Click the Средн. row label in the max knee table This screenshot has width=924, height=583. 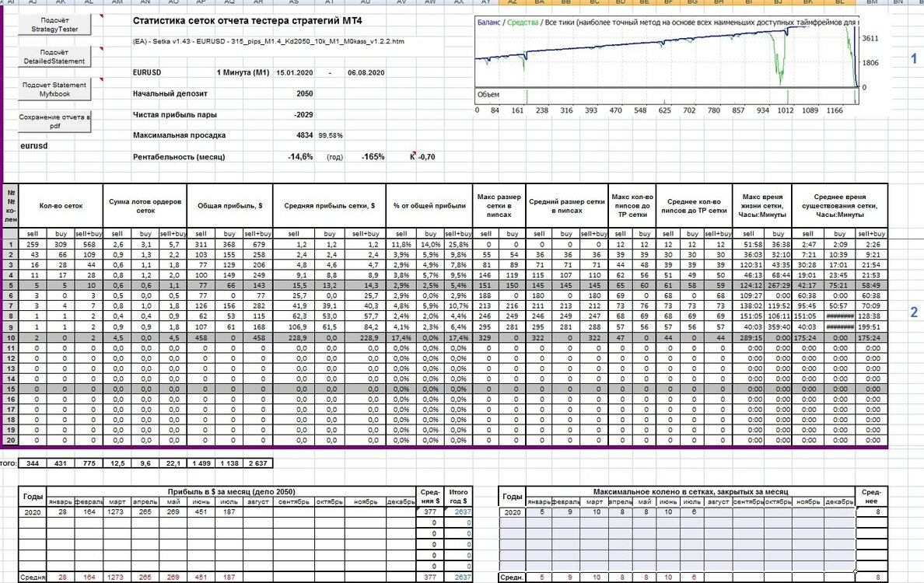[512, 578]
